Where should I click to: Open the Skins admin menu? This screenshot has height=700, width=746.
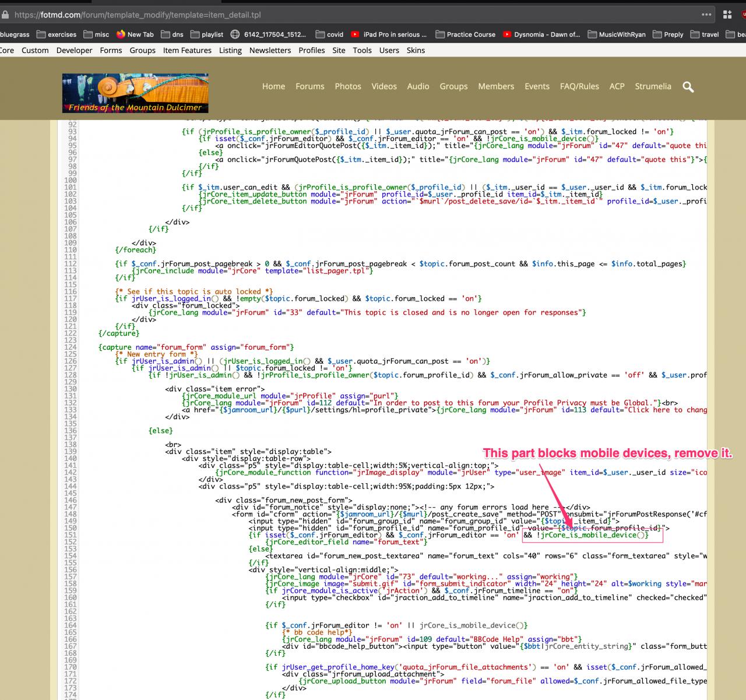tap(416, 50)
